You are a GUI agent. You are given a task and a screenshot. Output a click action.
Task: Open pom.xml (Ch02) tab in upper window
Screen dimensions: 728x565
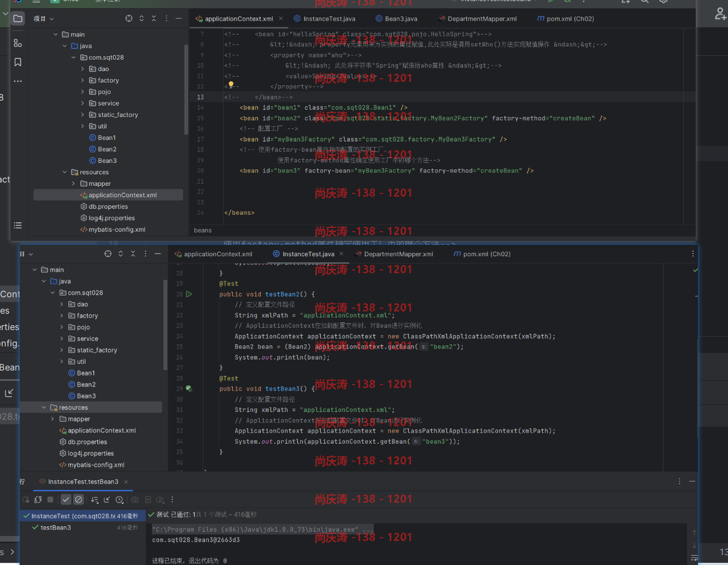click(x=566, y=19)
